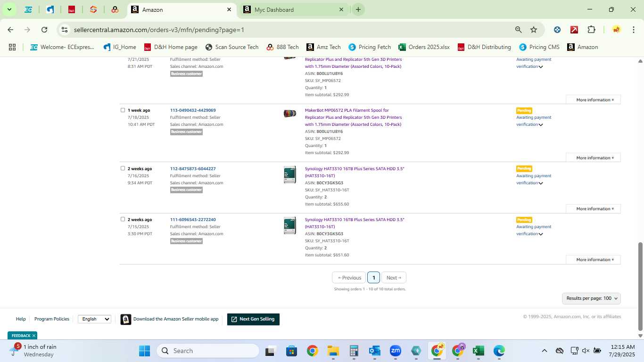Focus the sellercentral address bar URL
This screenshot has width=644, height=362.
(159, 30)
